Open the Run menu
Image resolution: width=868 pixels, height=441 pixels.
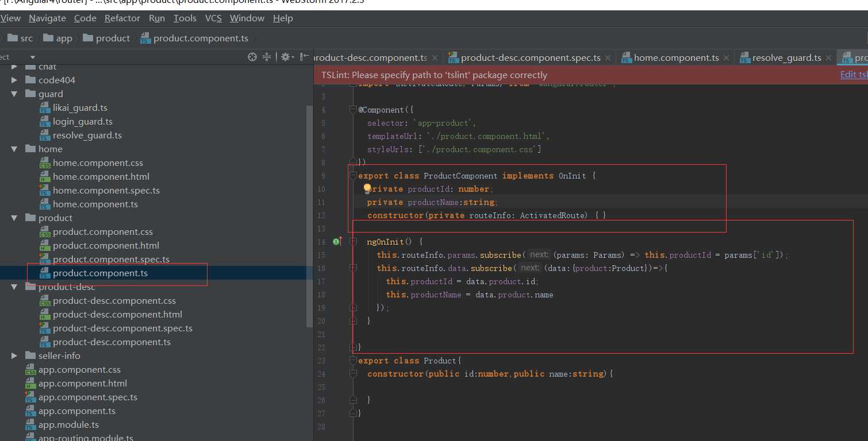pyautogui.click(x=157, y=18)
